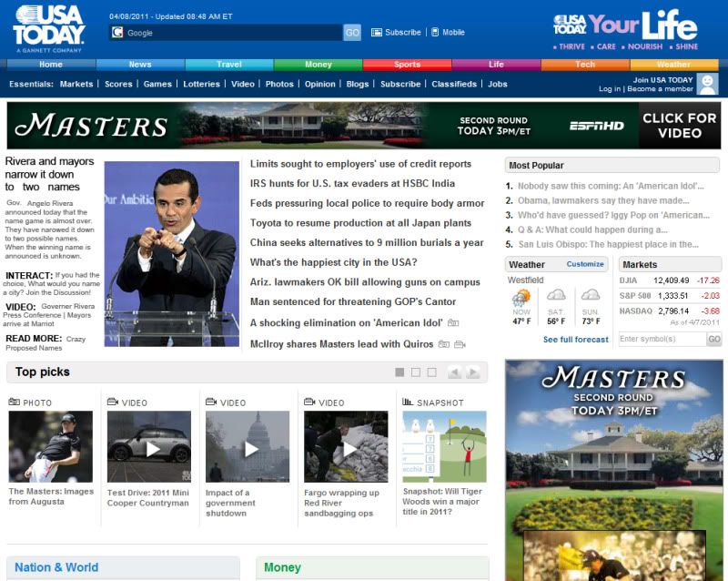Click the SUN. cloud weather icon
728x581 pixels.
point(591,295)
